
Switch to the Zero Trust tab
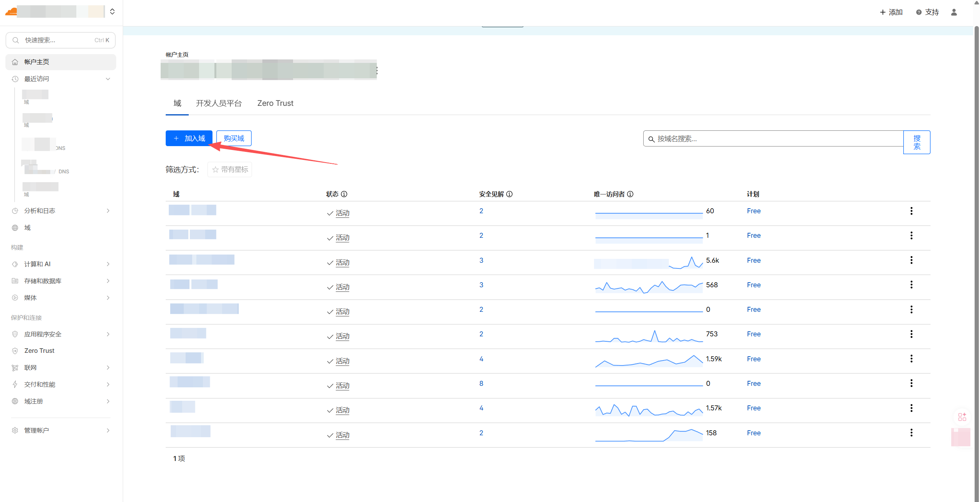click(x=275, y=103)
